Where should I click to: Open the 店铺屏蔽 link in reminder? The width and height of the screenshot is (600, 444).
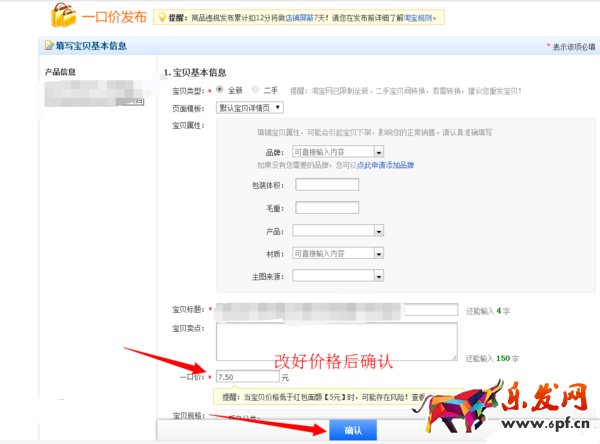tap(300, 18)
